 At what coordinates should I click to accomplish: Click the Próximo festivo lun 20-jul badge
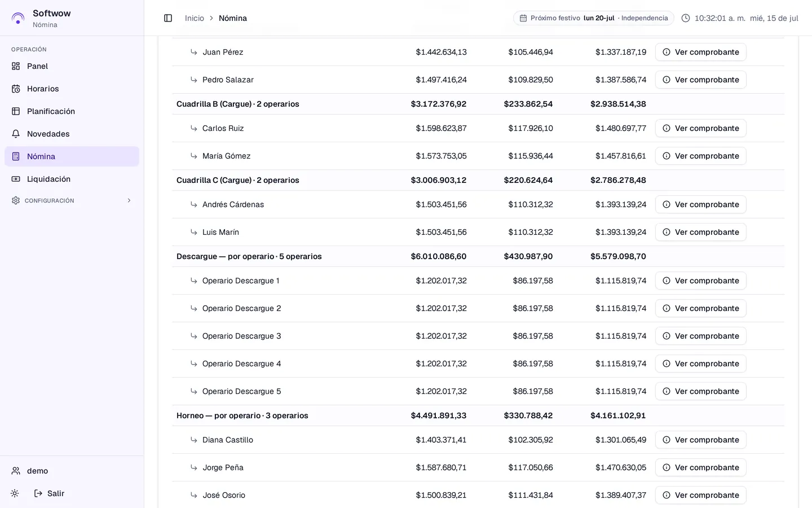593,18
